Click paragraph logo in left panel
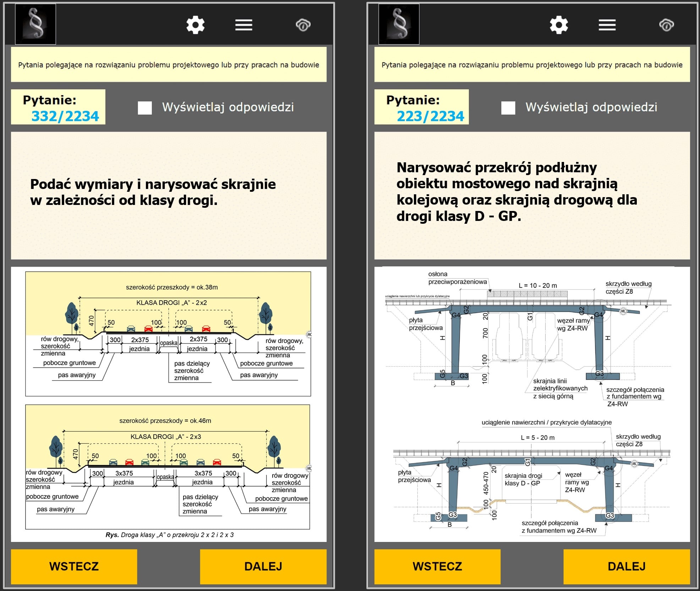 pos(35,24)
